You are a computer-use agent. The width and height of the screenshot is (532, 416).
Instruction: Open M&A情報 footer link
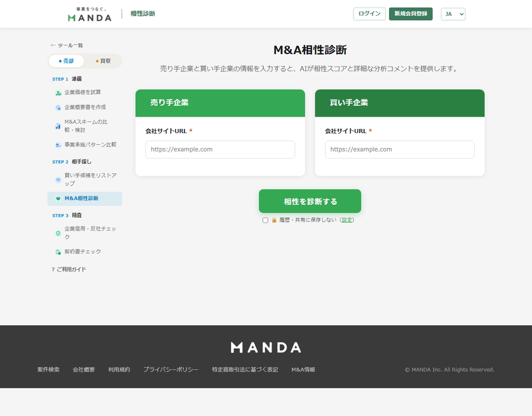(x=303, y=369)
